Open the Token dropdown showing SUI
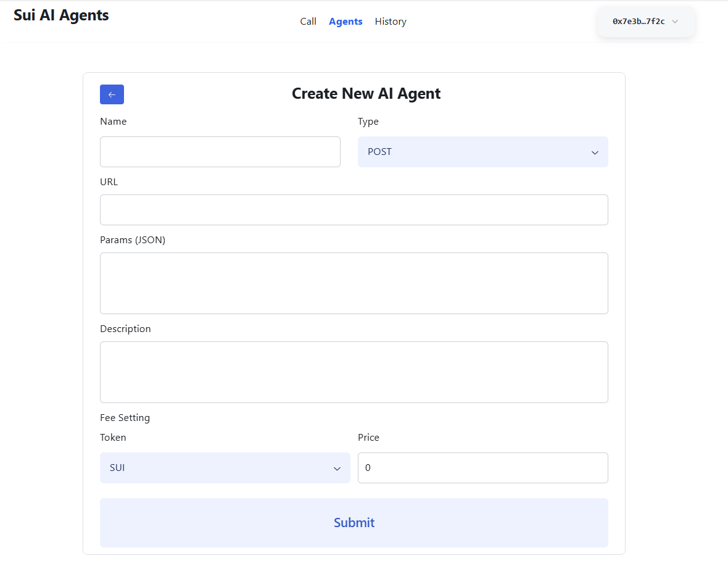The height and width of the screenshot is (587, 728). 225,468
